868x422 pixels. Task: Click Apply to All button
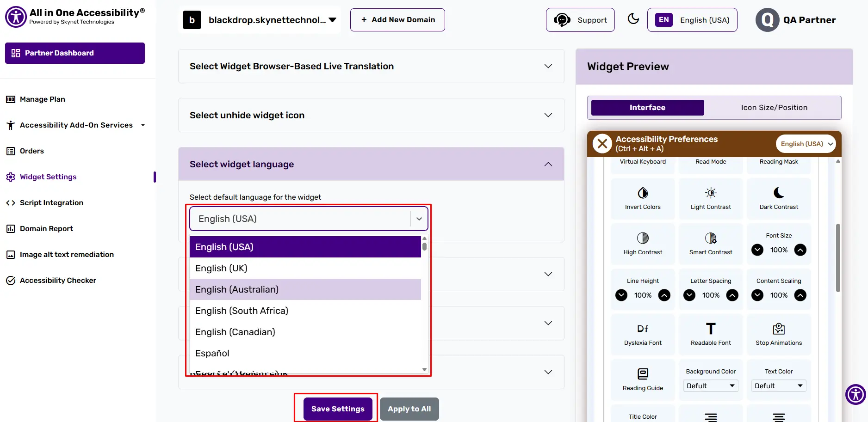[409, 409]
